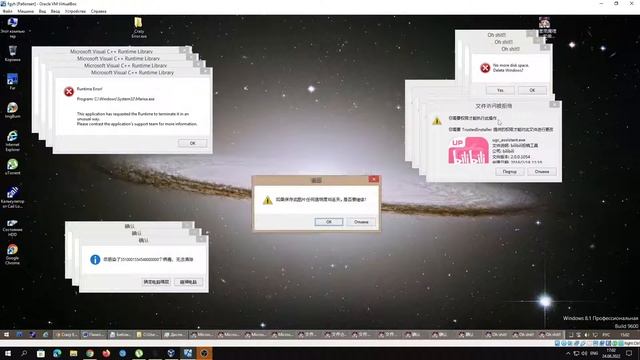Click Отмена in the center warning dialog
The width and height of the screenshot is (640, 360).
pos(361,222)
